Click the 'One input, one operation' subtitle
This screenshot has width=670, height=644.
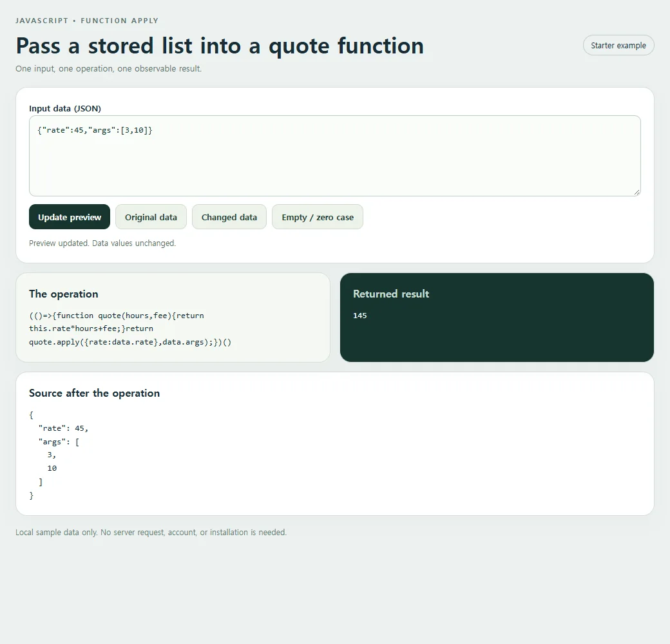coord(108,68)
